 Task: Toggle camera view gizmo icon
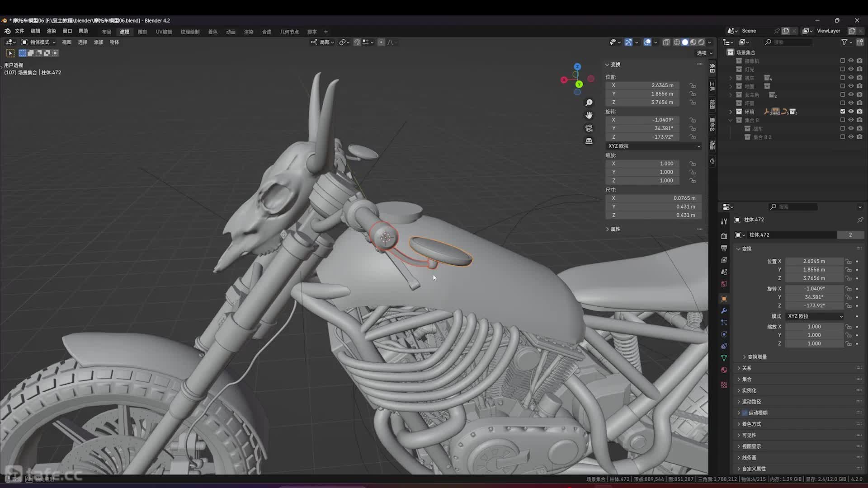(589, 128)
